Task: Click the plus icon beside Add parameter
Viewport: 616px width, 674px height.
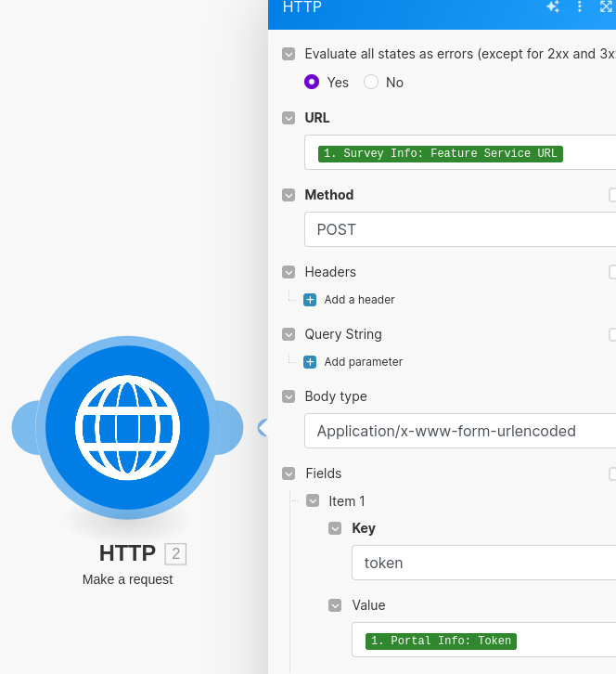Action: (310, 362)
